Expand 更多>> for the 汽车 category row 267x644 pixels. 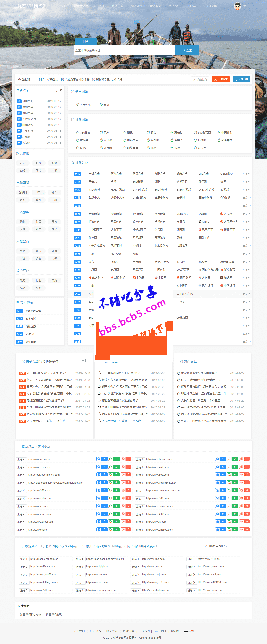[247, 294]
